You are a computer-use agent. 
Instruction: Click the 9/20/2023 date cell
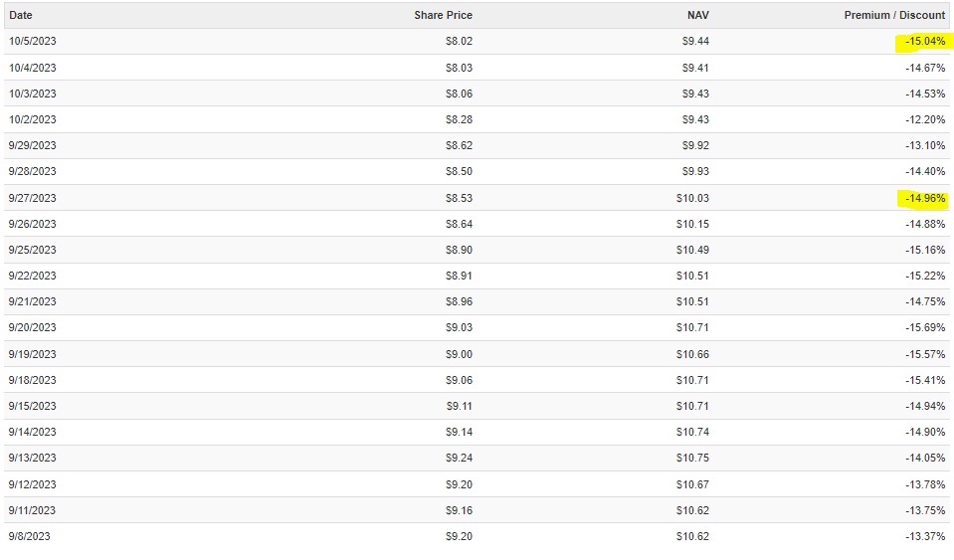32,327
